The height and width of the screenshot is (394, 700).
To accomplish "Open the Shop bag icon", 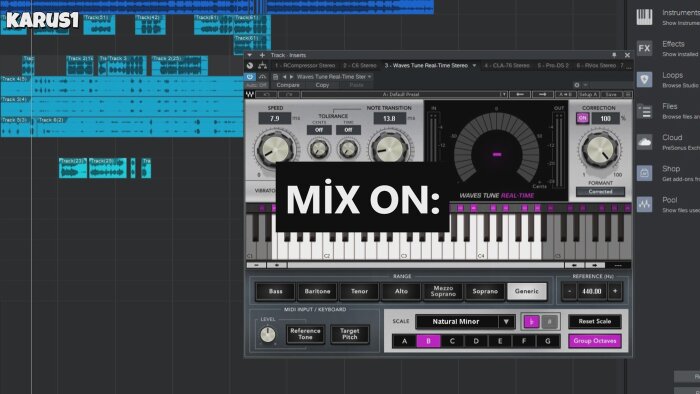I will (x=644, y=173).
